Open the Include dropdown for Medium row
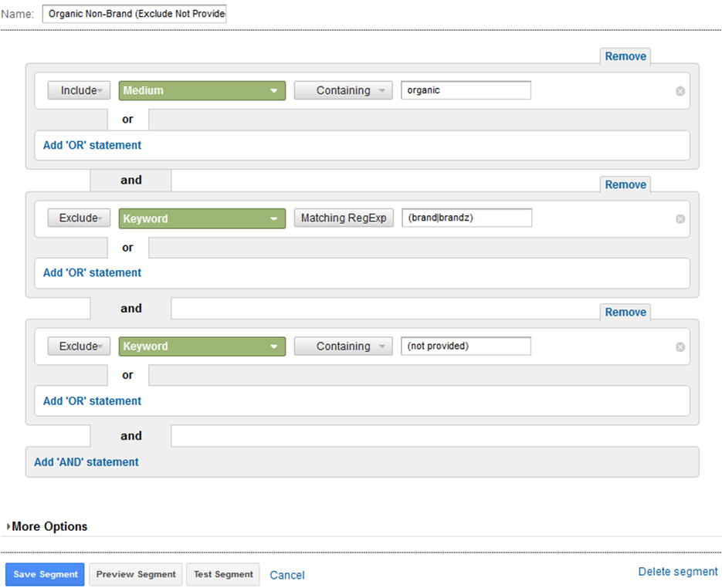Viewport: 722px width, 588px height. coord(80,91)
